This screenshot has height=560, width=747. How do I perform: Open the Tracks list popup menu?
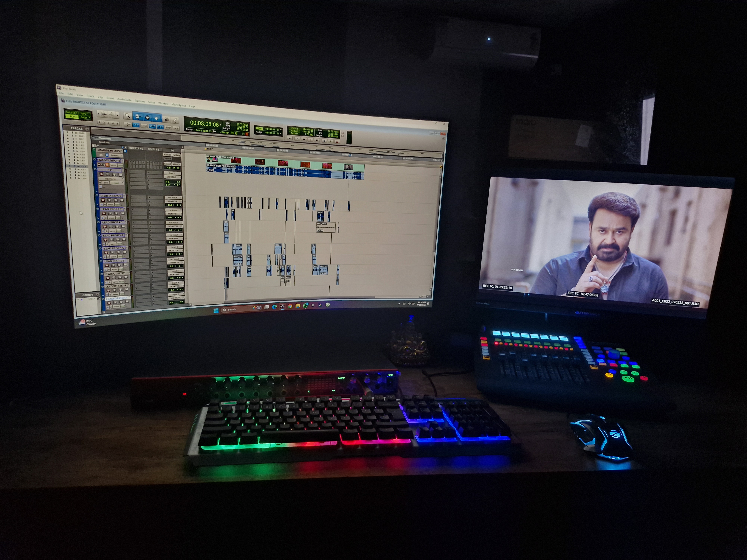coord(87,129)
